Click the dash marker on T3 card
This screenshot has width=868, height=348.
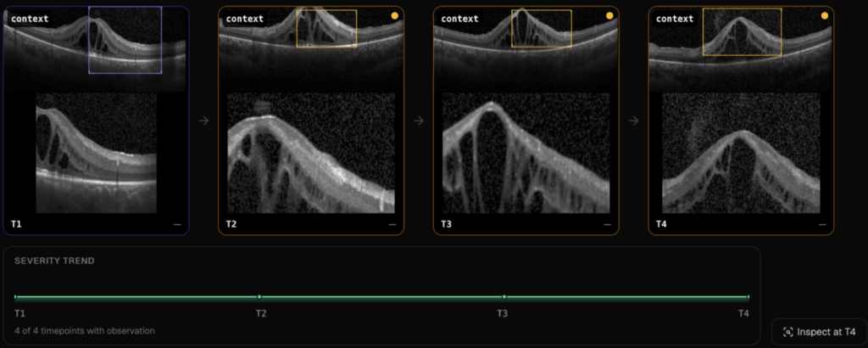(607, 224)
